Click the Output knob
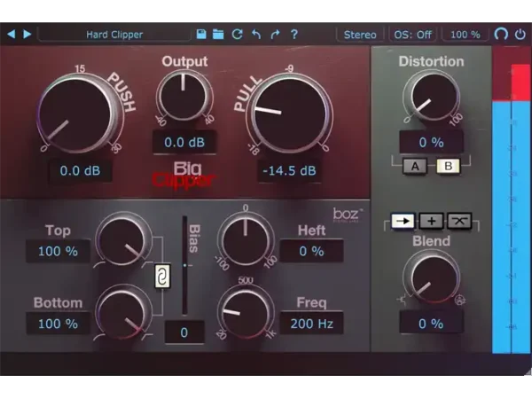This screenshot has height=399, width=532. [x=184, y=96]
